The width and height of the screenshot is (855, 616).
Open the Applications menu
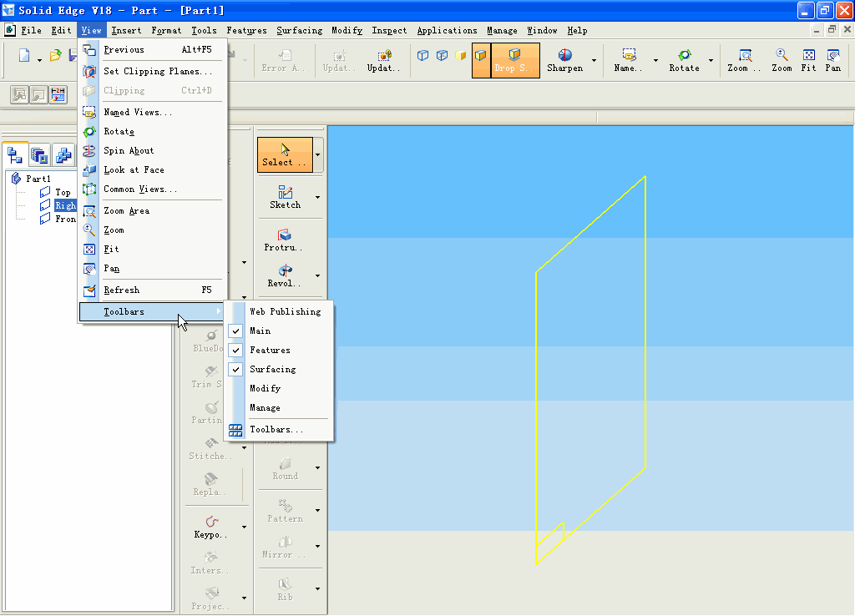coord(448,31)
